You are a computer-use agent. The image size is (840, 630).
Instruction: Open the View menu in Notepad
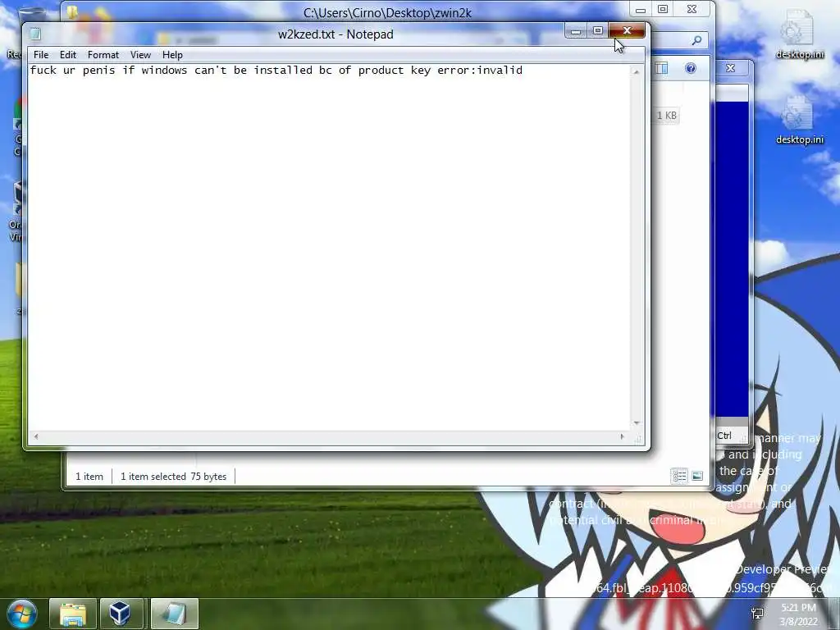[140, 55]
